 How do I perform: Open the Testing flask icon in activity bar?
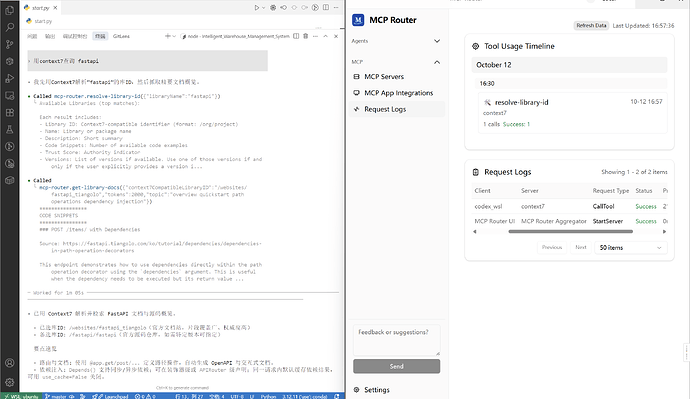click(x=9, y=129)
